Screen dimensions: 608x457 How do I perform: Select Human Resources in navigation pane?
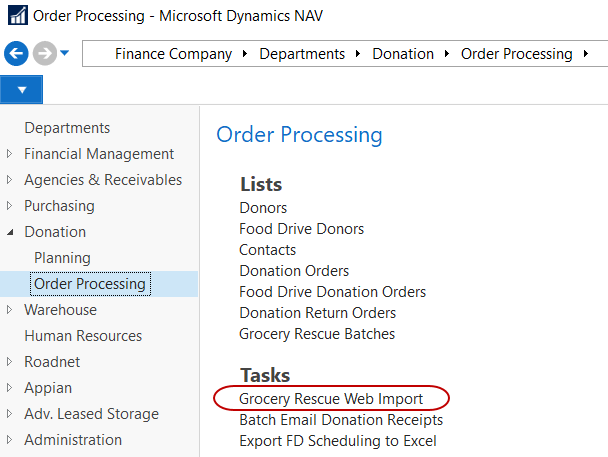tap(83, 336)
